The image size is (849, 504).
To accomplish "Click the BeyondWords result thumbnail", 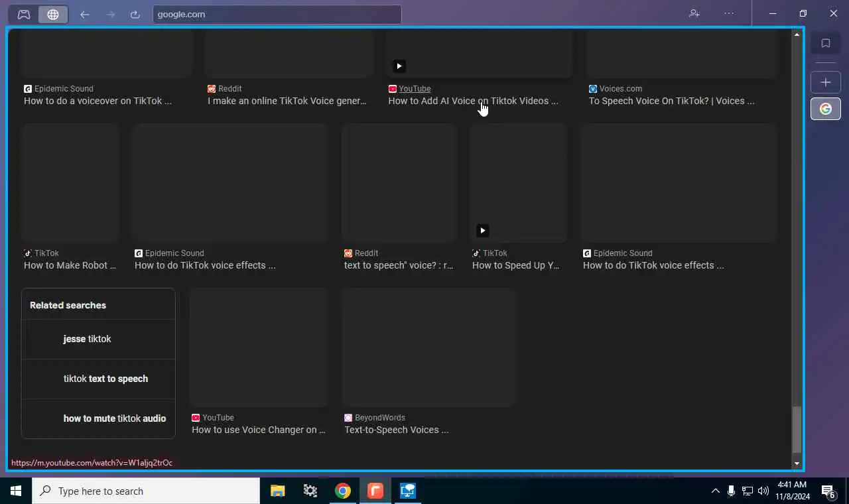I will pyautogui.click(x=429, y=347).
